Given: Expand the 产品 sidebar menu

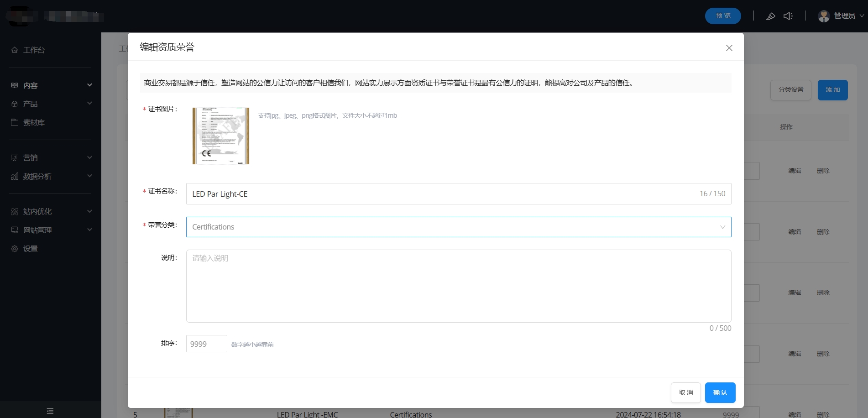Looking at the screenshot, I should (x=50, y=104).
